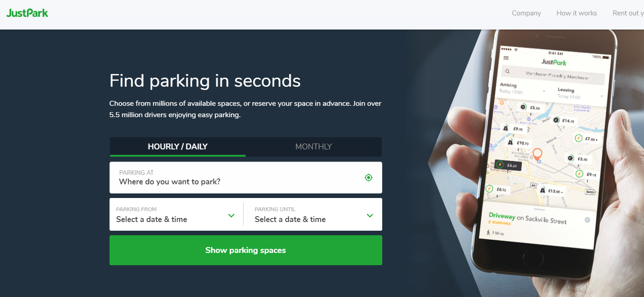Switch to the Hourly / Daily tab

pos(178,147)
